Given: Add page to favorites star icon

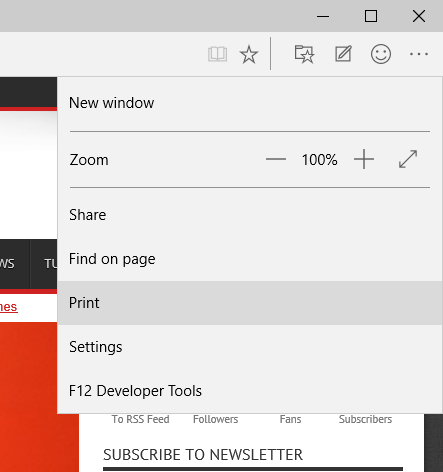Looking at the screenshot, I should pos(249,54).
